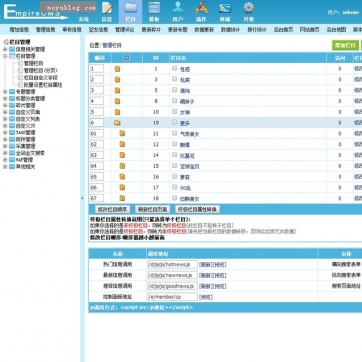362x362 pixels.
Task: Click the sub-column file icon for ID 14
Action: 122,155
